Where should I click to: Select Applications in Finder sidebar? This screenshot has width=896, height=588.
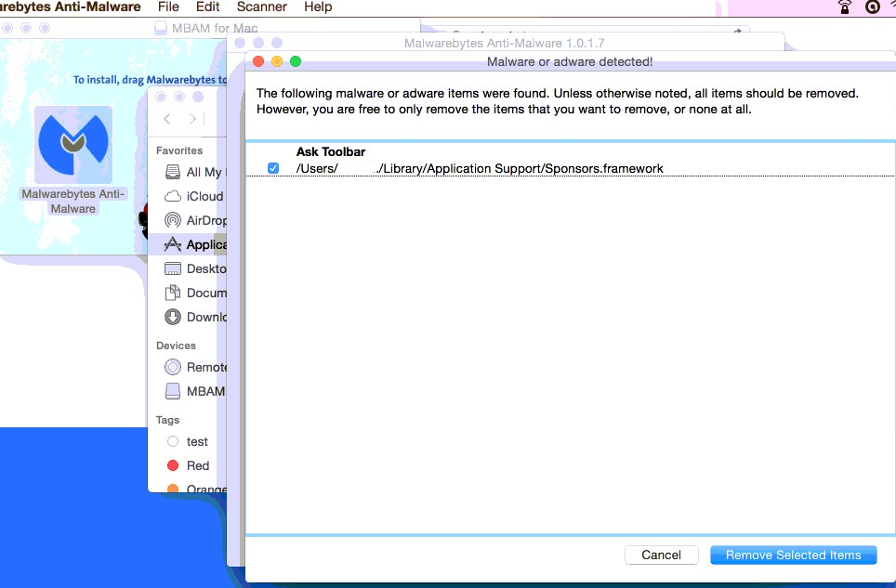click(188, 244)
